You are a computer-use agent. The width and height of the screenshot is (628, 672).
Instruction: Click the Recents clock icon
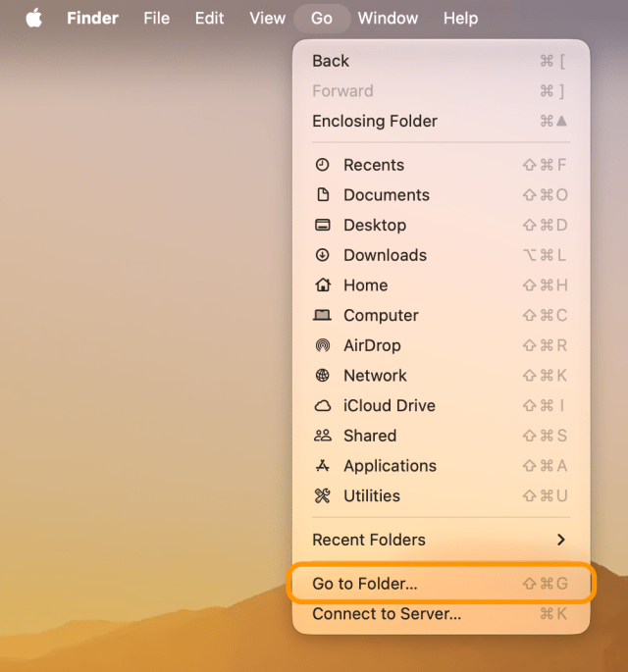323,165
